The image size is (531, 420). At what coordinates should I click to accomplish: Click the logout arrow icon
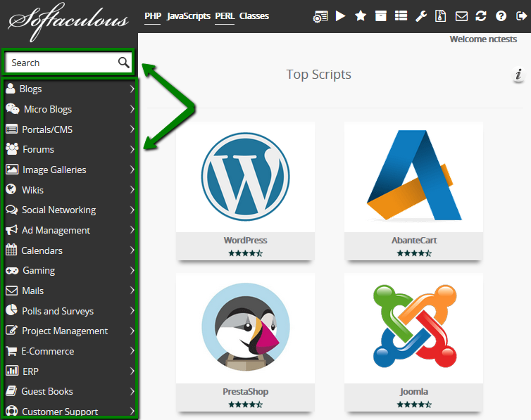[x=522, y=16]
